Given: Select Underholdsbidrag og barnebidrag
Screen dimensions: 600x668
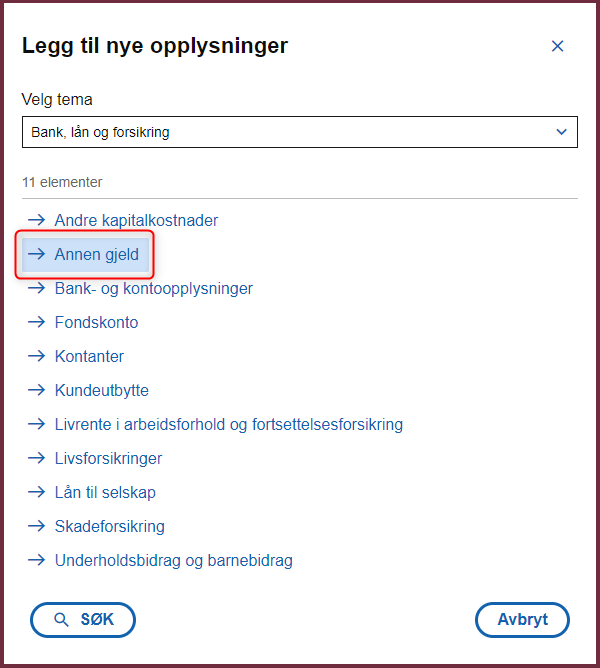Looking at the screenshot, I should coord(173,560).
